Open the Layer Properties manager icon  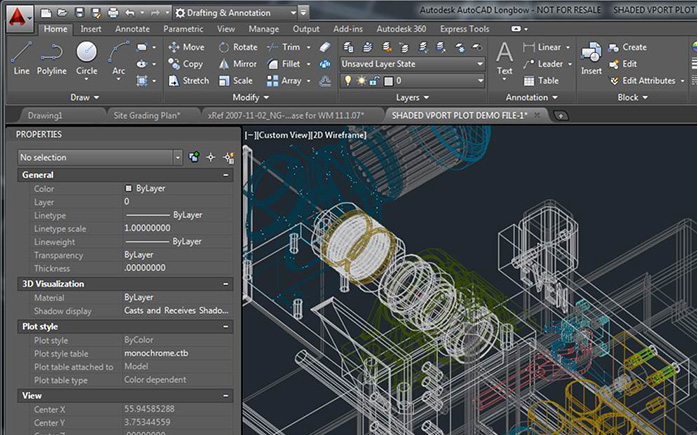[349, 47]
